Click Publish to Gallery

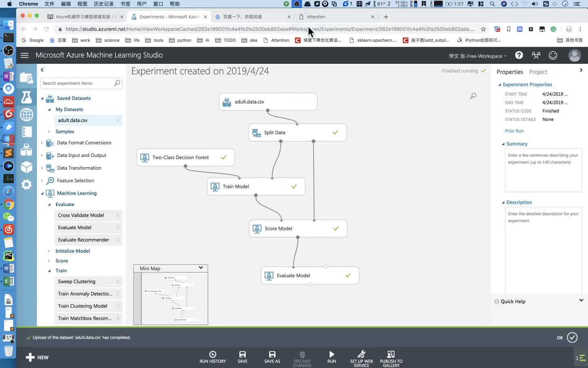click(x=391, y=359)
